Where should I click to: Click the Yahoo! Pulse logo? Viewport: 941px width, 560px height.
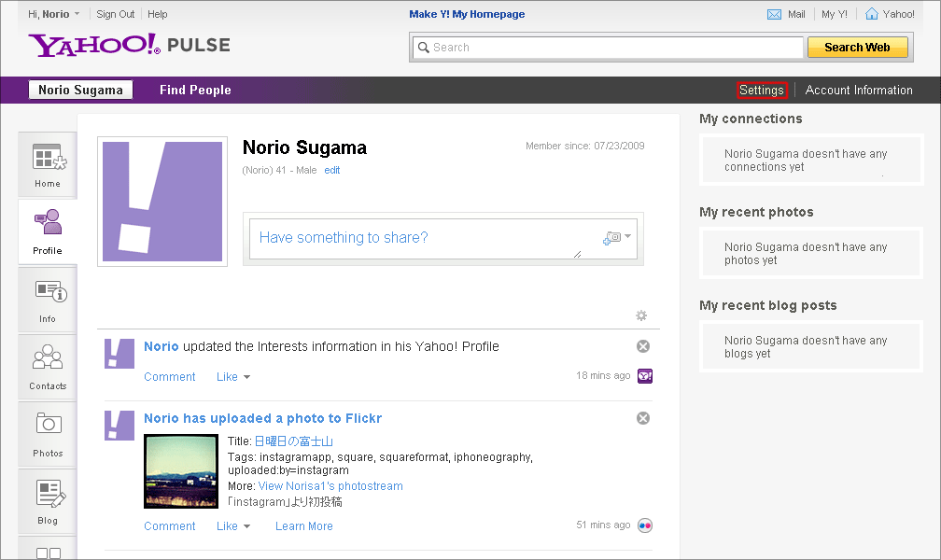[x=129, y=45]
